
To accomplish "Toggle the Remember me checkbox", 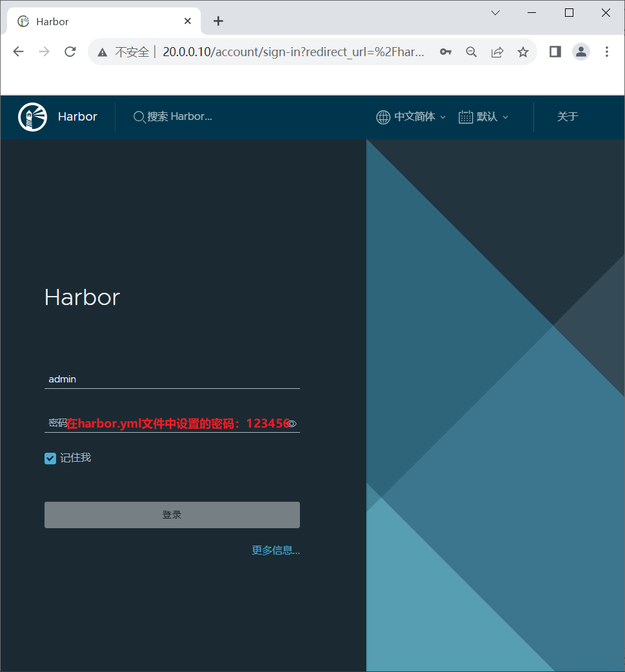I will pyautogui.click(x=50, y=459).
